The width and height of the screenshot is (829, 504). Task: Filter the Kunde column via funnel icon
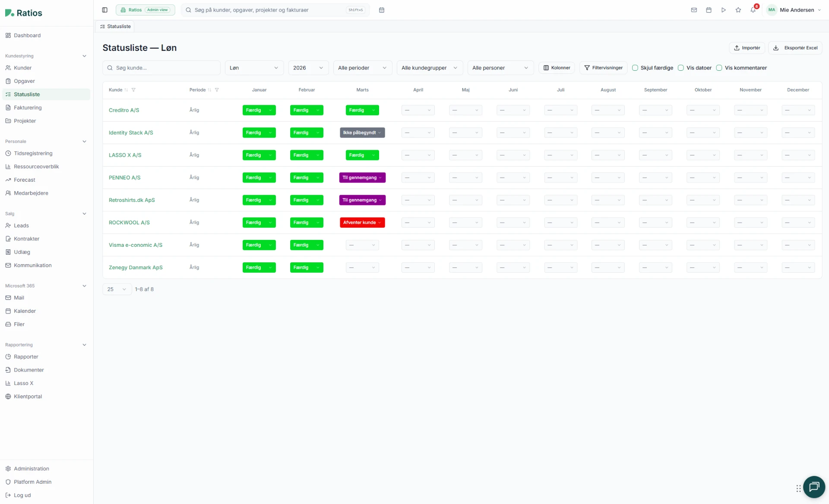133,90
